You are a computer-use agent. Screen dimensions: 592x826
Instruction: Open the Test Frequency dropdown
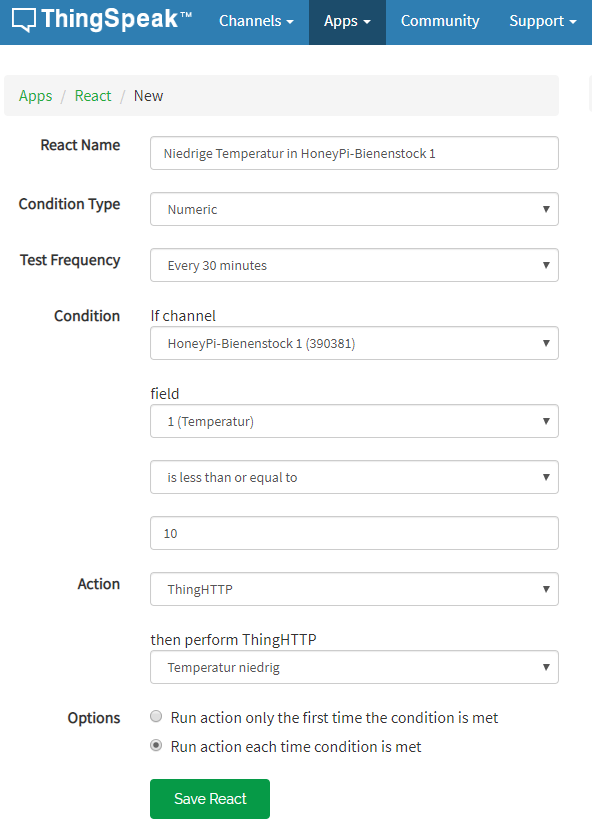(354, 265)
